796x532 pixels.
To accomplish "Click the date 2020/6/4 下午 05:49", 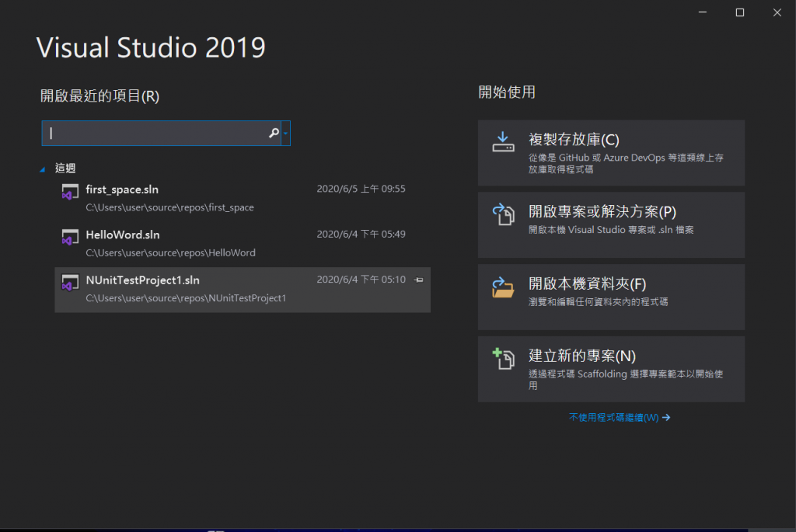I will click(x=361, y=235).
